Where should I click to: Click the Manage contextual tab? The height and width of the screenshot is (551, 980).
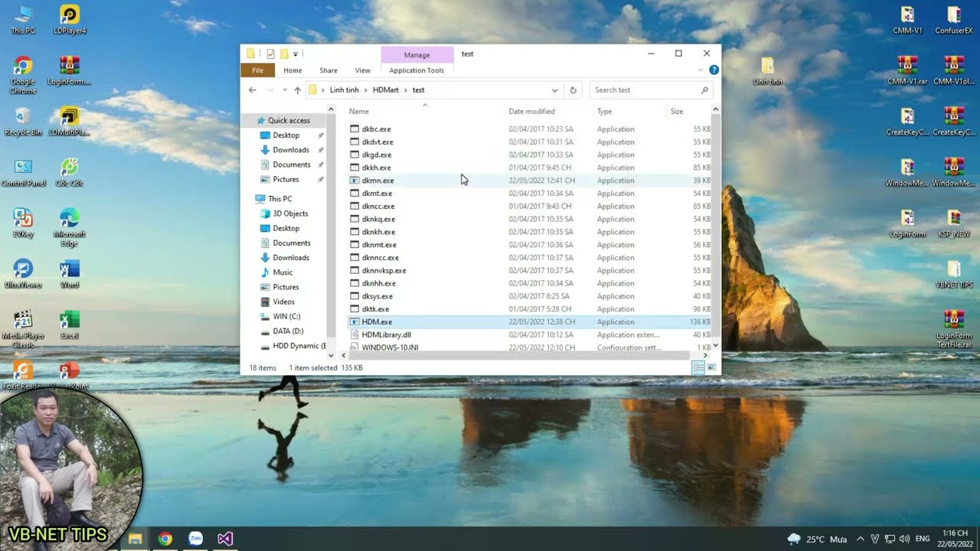click(x=416, y=55)
